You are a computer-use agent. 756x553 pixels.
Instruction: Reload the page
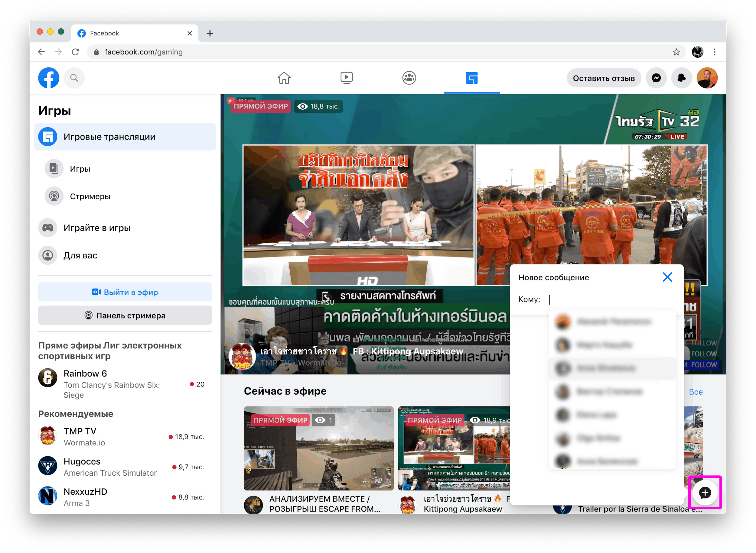point(76,52)
